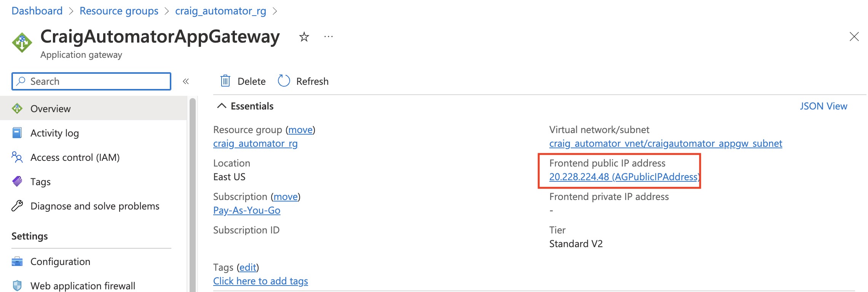Navigate to Resource groups breadcrumb
The width and height of the screenshot is (868, 292).
pyautogui.click(x=119, y=11)
